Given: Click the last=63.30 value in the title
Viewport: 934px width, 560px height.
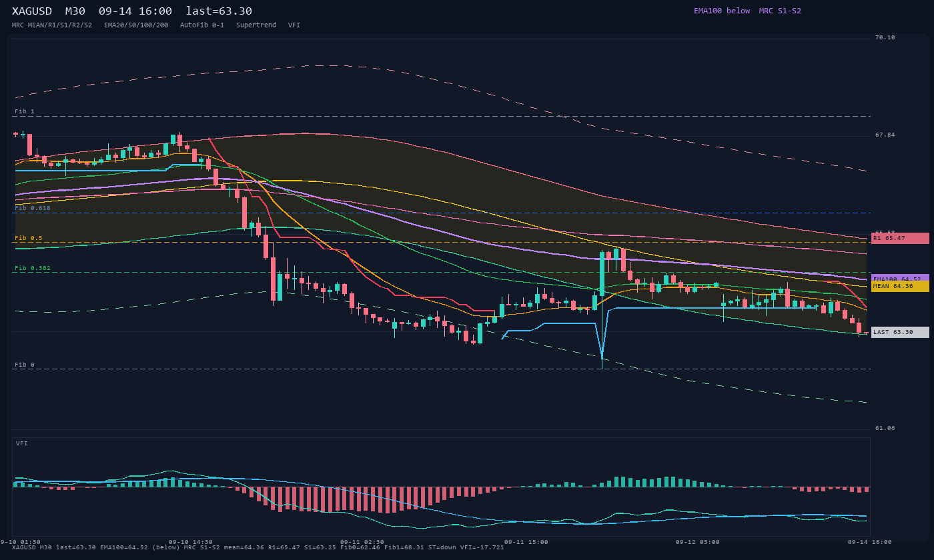Looking at the screenshot, I should (x=219, y=11).
